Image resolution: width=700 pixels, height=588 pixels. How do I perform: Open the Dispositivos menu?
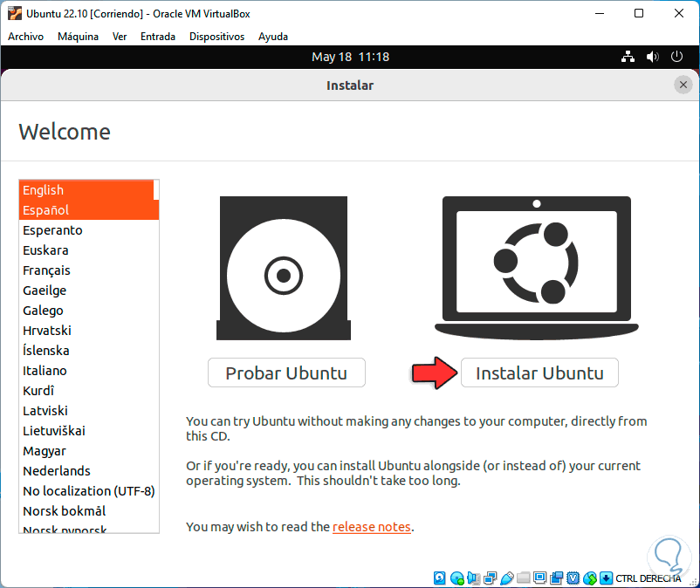tap(216, 37)
